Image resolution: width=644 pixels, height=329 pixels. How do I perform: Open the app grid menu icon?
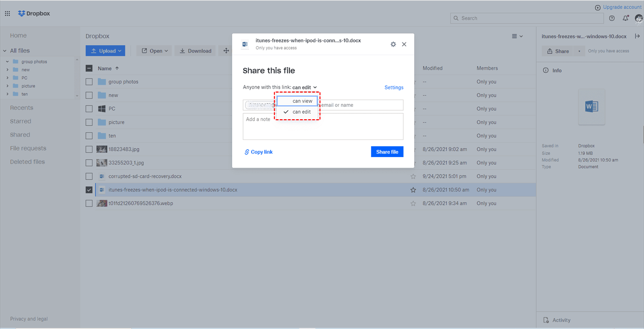click(x=7, y=14)
